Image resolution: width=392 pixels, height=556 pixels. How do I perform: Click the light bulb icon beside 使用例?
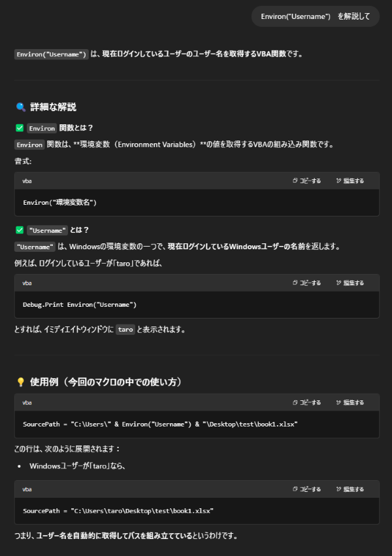[x=20, y=382]
